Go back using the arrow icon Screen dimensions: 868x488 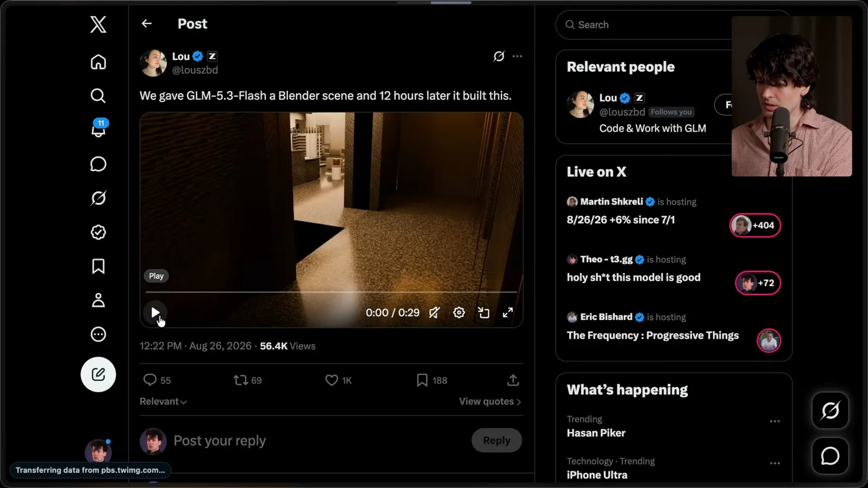(x=146, y=23)
